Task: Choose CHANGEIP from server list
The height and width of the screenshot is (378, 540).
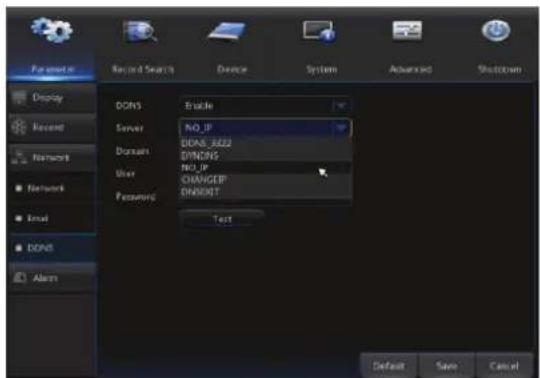Action: (x=266, y=180)
